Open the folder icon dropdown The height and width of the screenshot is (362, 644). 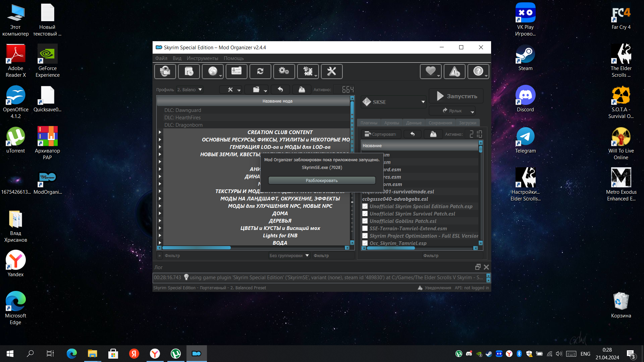coord(257,89)
